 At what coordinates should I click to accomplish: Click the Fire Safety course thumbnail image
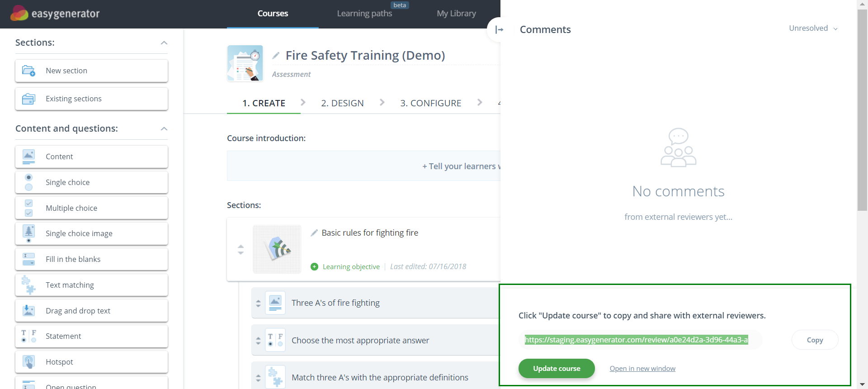pyautogui.click(x=245, y=63)
